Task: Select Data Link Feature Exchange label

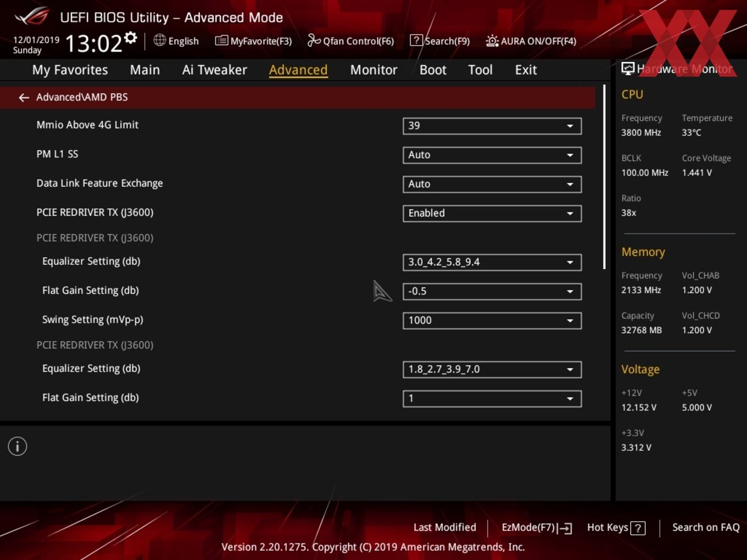Action: 99,183
